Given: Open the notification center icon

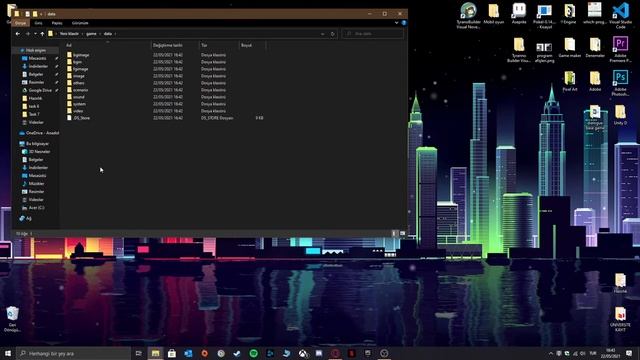Looking at the screenshot, I should coord(629,353).
